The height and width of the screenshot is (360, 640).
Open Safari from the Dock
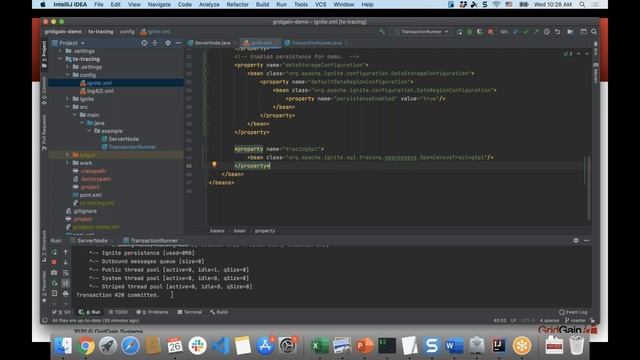pos(130,346)
